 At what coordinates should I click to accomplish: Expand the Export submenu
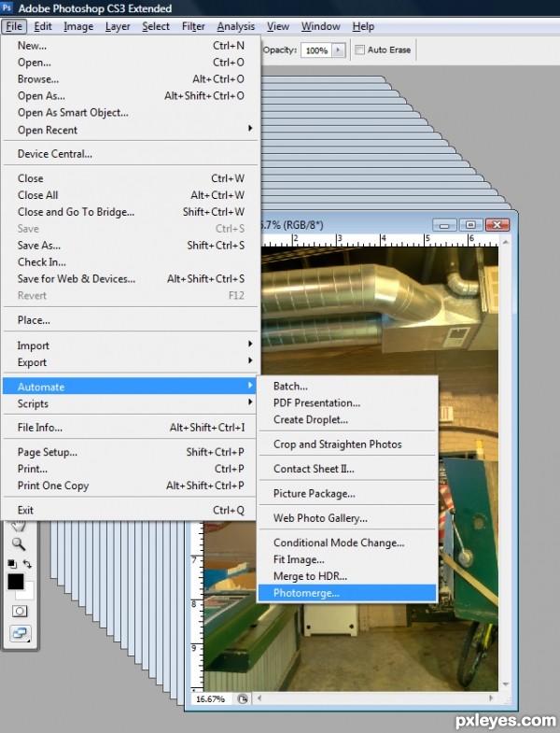tap(250, 360)
